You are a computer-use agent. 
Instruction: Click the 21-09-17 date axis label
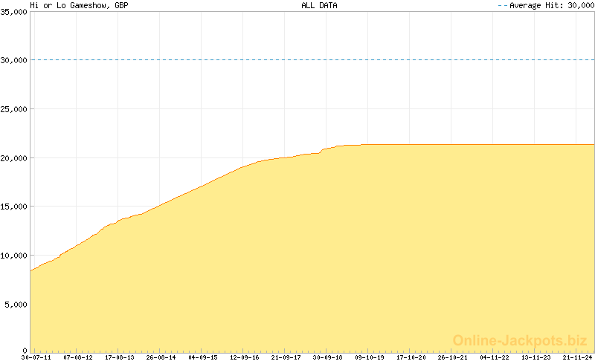coord(286,357)
